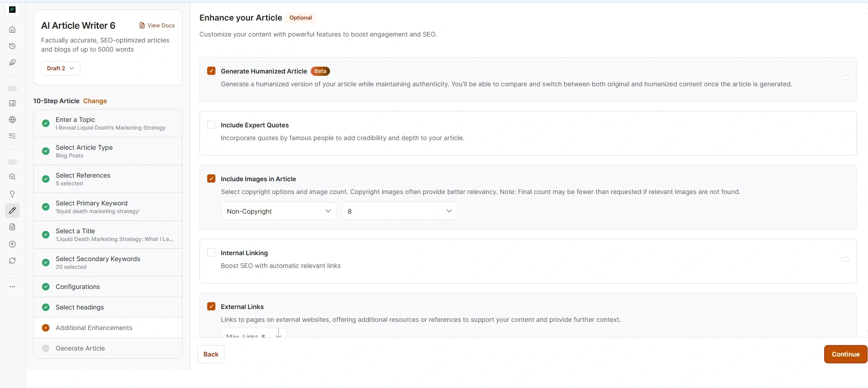
Task: Open the Select a Title step
Action: [108, 235]
